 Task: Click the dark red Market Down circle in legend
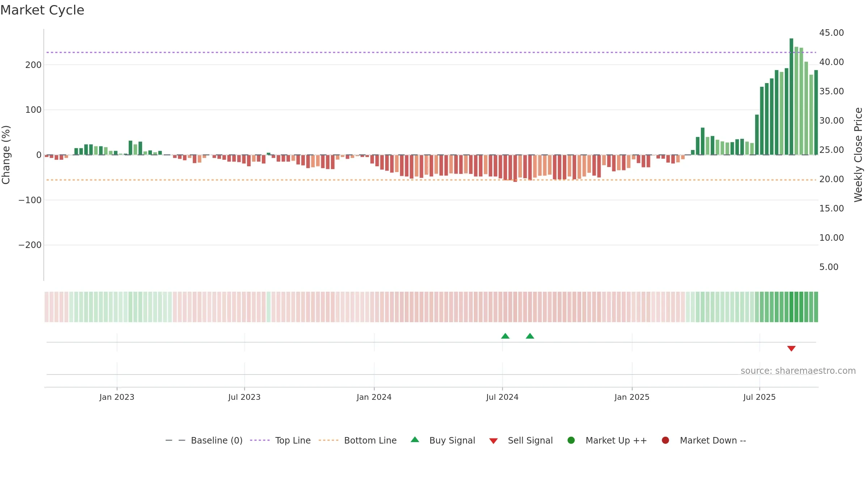tap(665, 440)
